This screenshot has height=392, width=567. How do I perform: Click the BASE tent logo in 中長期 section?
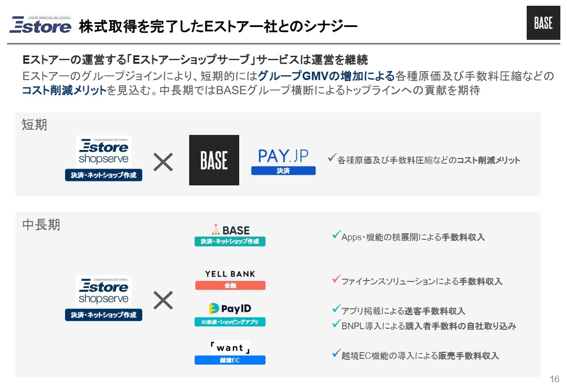[230, 230]
